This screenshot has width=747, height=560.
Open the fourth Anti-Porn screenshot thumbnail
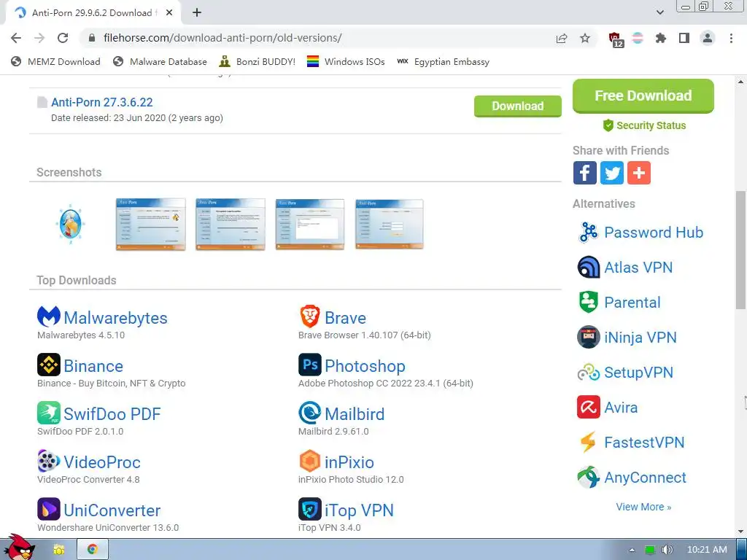[390, 225]
